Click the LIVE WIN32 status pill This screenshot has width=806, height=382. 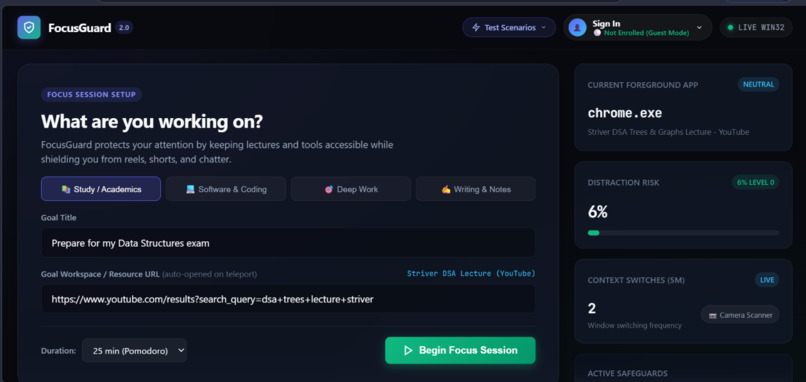(x=756, y=28)
